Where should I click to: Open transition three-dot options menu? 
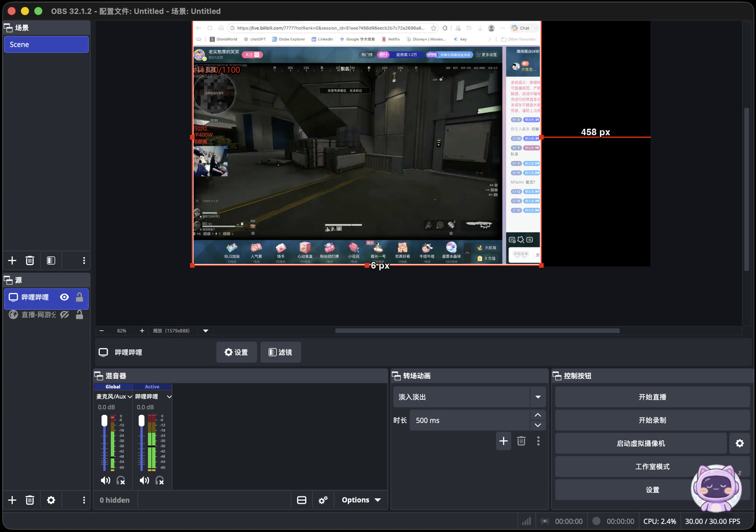(538, 441)
